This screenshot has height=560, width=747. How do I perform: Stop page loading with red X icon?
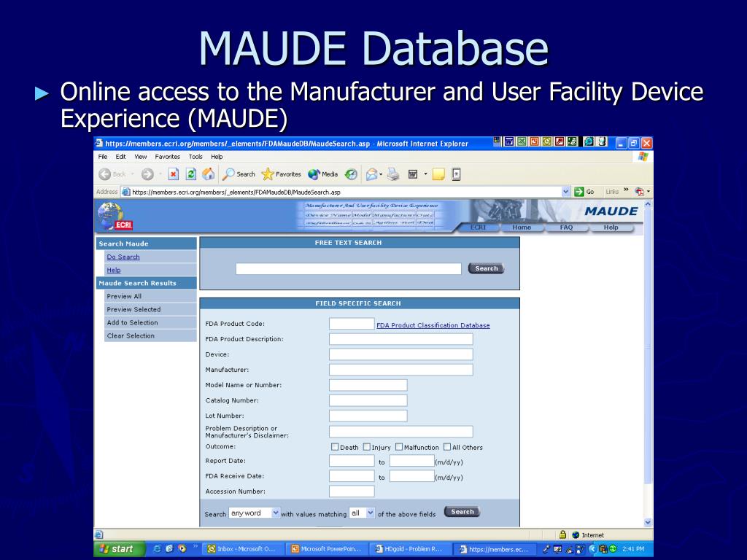click(174, 174)
